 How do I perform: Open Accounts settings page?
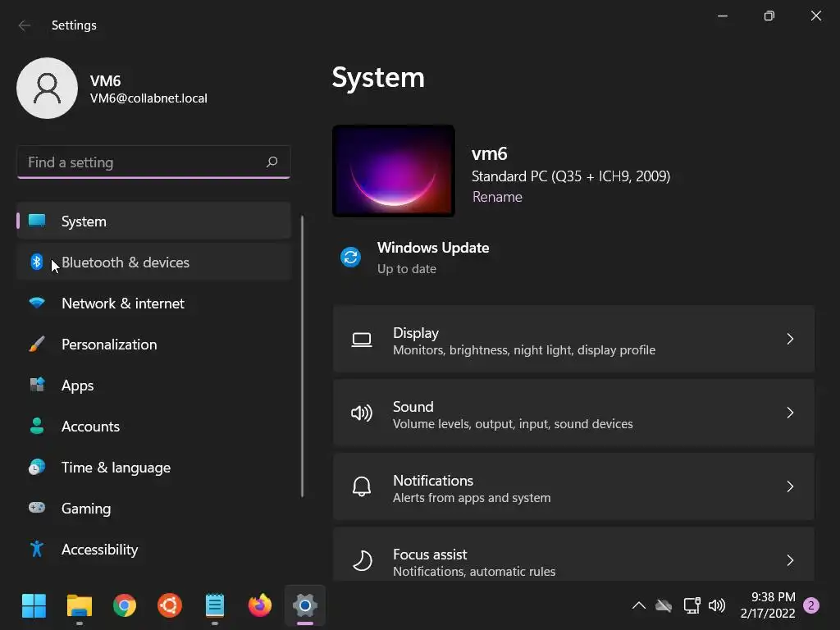pos(153,427)
